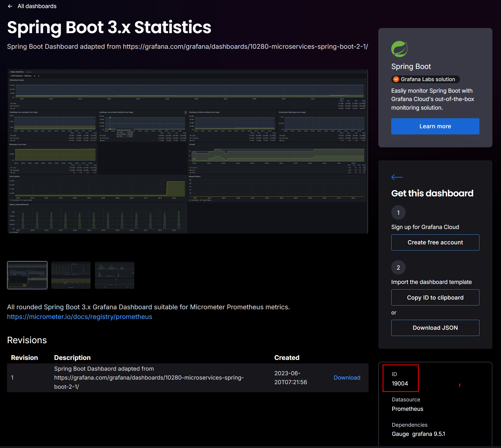Image resolution: width=501 pixels, height=448 pixels.
Task: Click the Spring Boot leaf logo
Action: pyautogui.click(x=399, y=49)
